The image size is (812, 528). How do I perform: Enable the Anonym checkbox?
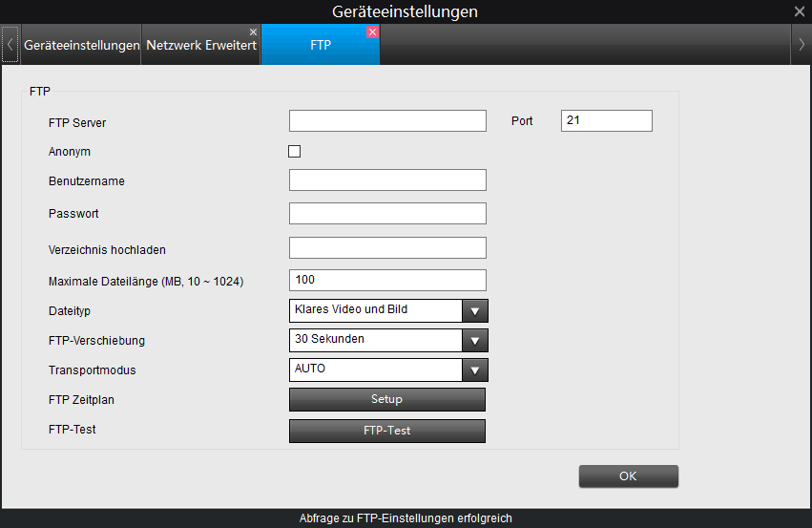(x=294, y=151)
